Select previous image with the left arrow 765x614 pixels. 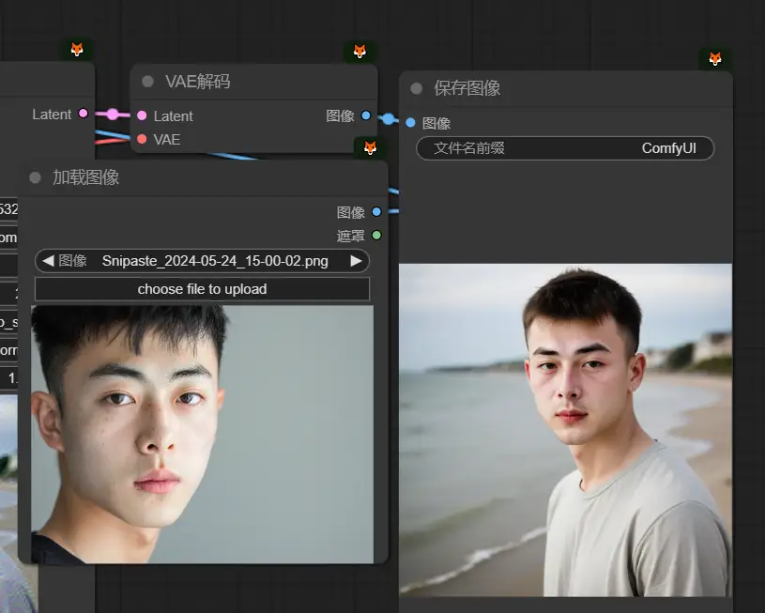(48, 261)
